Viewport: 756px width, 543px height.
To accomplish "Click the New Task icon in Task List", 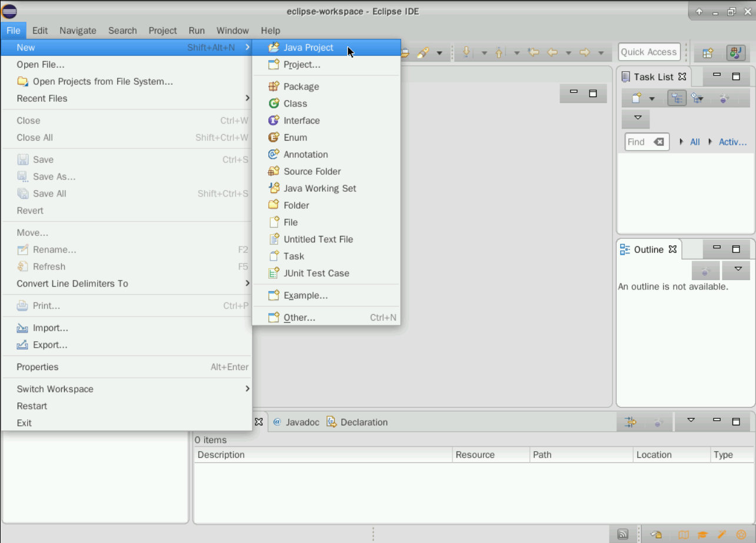I will point(637,98).
